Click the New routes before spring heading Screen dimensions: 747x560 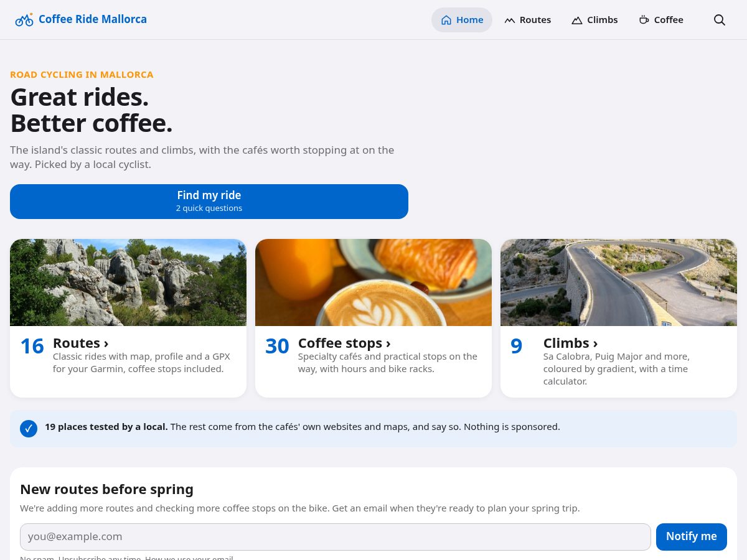pyautogui.click(x=106, y=489)
